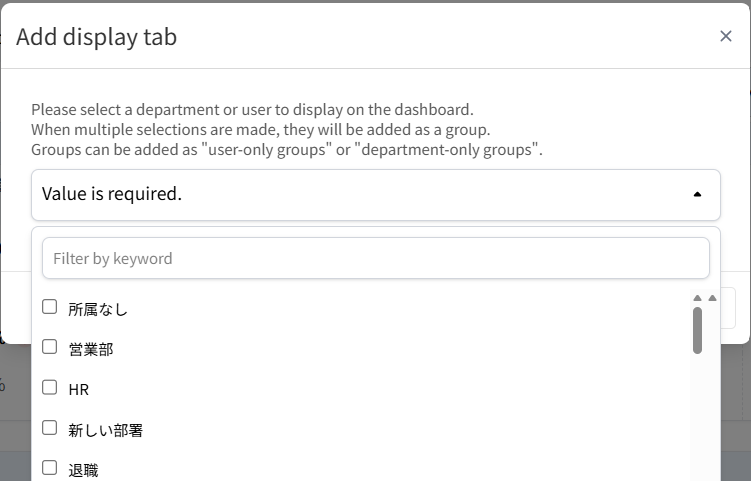
Task: Collapse the dropdown using its caret arrow
Action: (x=698, y=195)
